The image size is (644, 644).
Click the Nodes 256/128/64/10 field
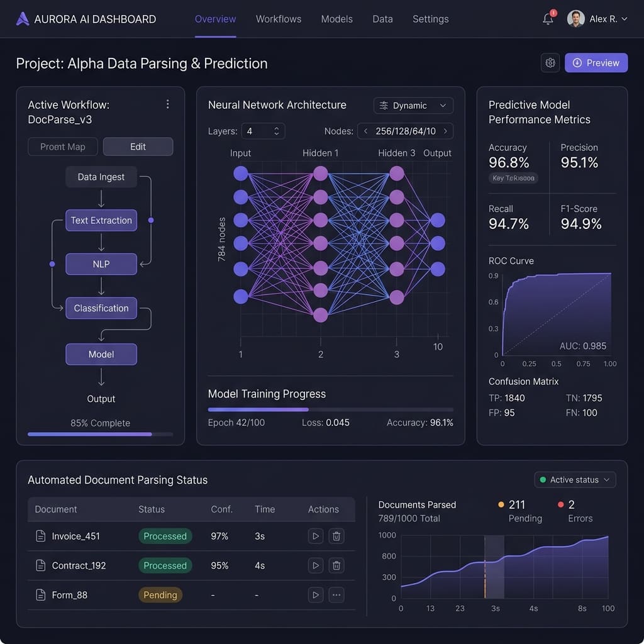point(406,131)
